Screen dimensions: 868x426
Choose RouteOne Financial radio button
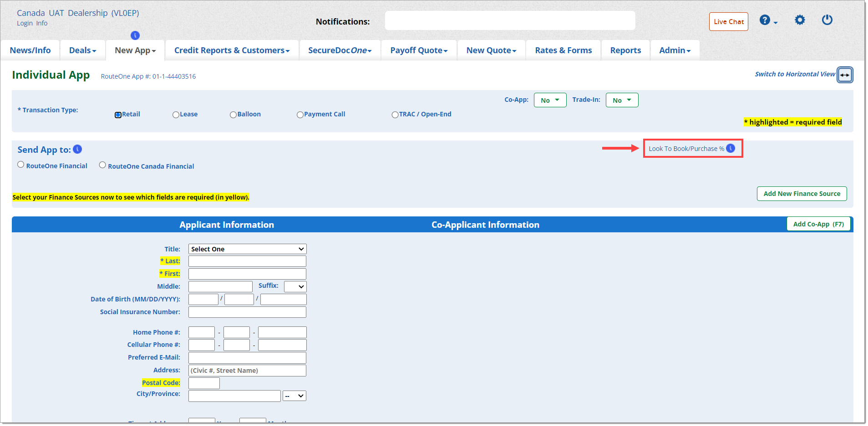click(21, 165)
